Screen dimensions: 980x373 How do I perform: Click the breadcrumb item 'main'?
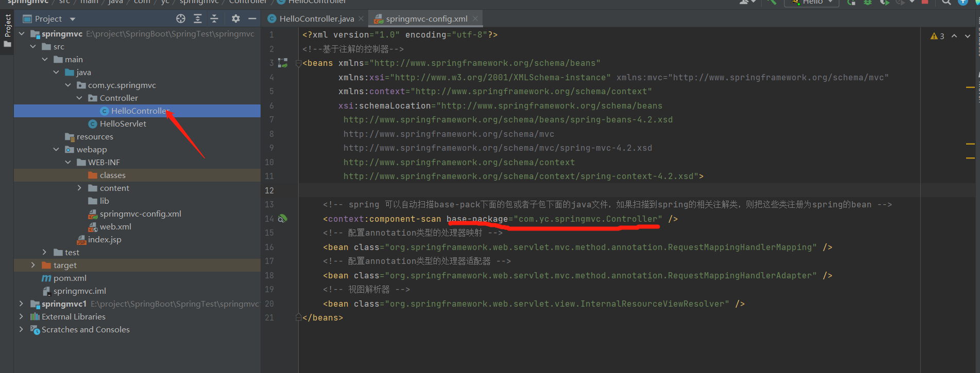89,2
